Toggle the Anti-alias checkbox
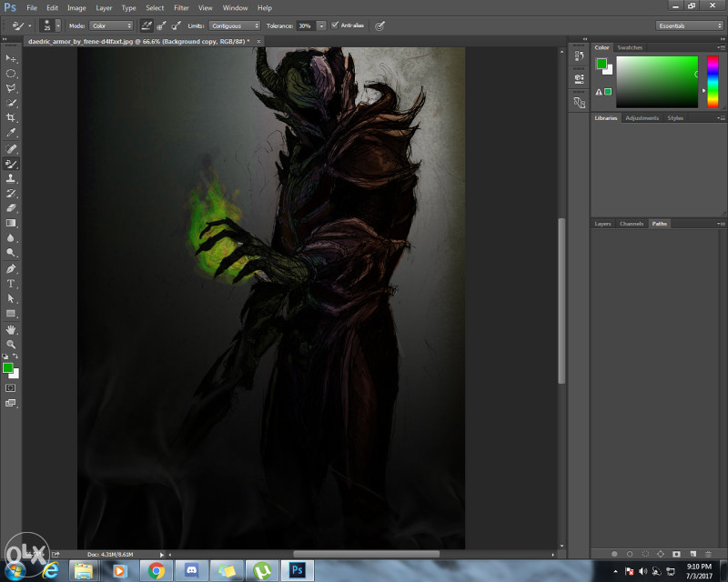728x582 pixels. click(335, 25)
